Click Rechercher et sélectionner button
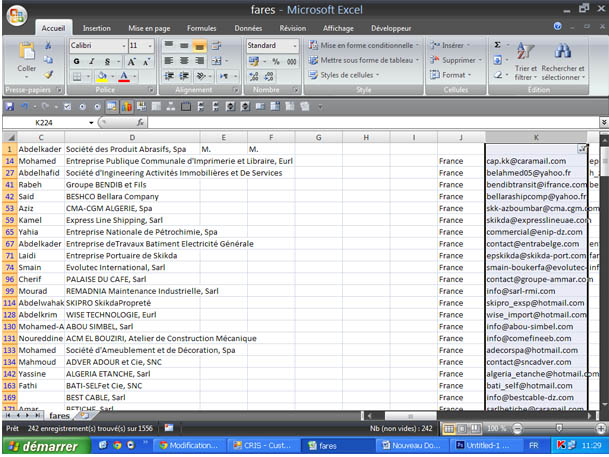The image size is (609, 457). click(563, 62)
